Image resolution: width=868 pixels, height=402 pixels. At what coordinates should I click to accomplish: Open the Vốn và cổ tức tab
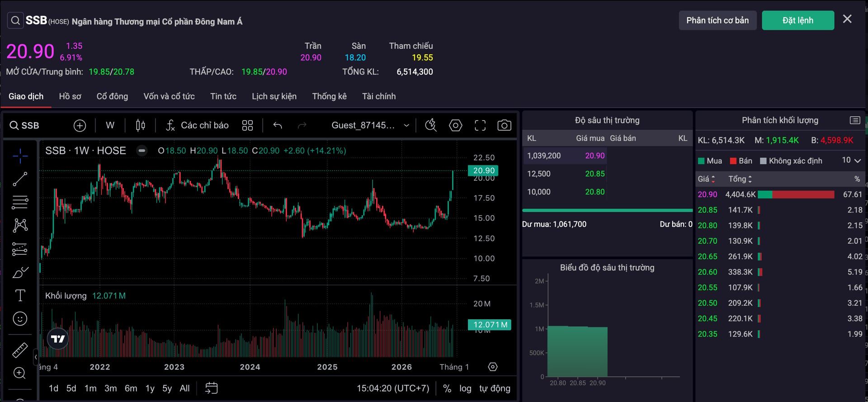coord(169,96)
